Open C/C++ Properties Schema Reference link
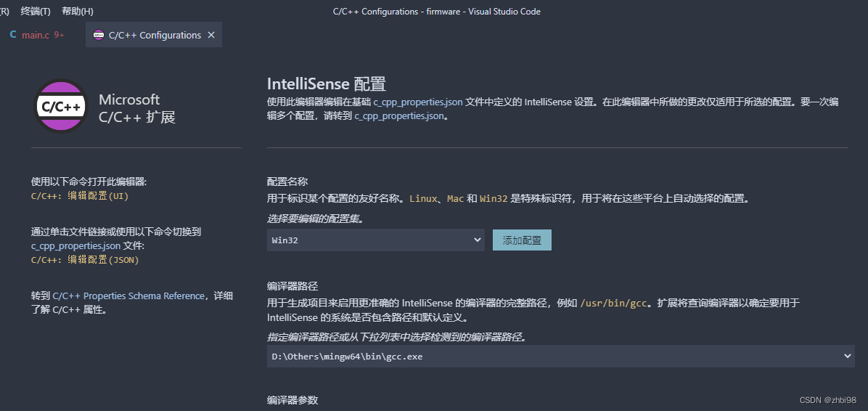868x411 pixels. pos(128,296)
